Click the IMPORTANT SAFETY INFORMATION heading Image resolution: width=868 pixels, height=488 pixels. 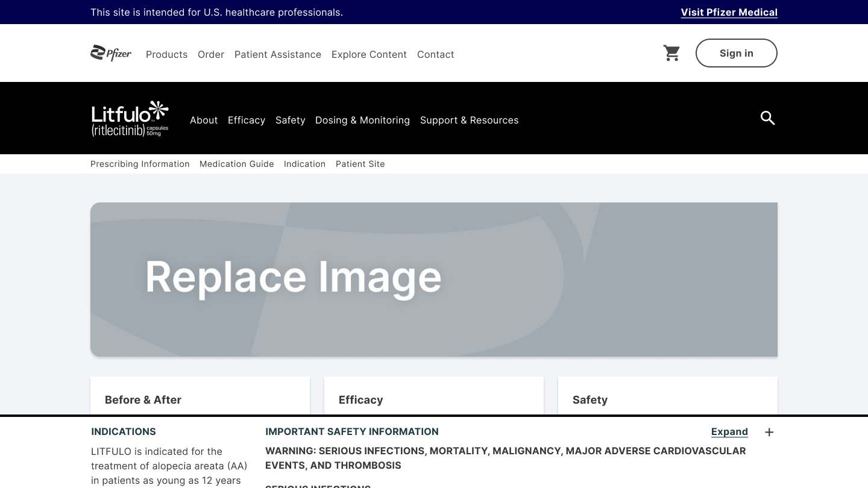(352, 431)
